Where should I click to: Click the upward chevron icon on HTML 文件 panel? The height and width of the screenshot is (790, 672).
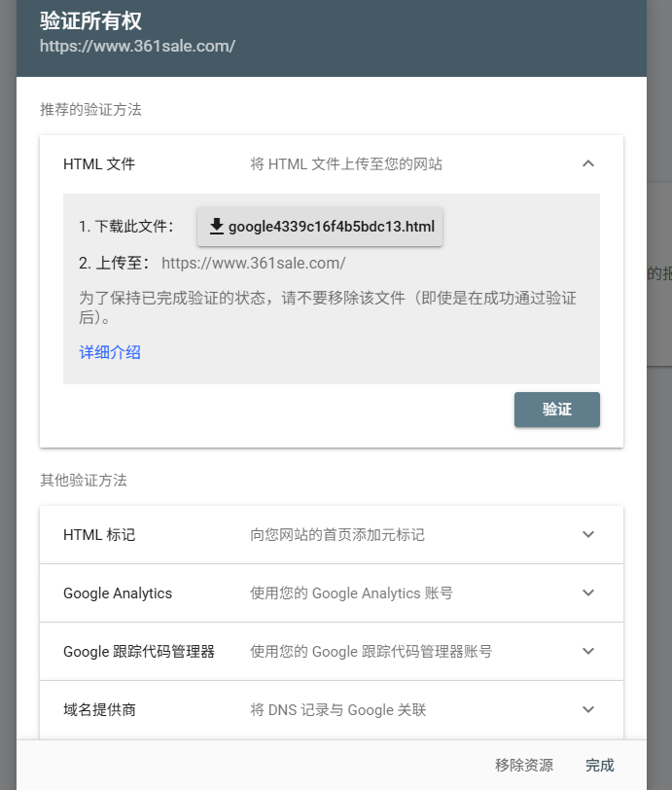[588, 163]
